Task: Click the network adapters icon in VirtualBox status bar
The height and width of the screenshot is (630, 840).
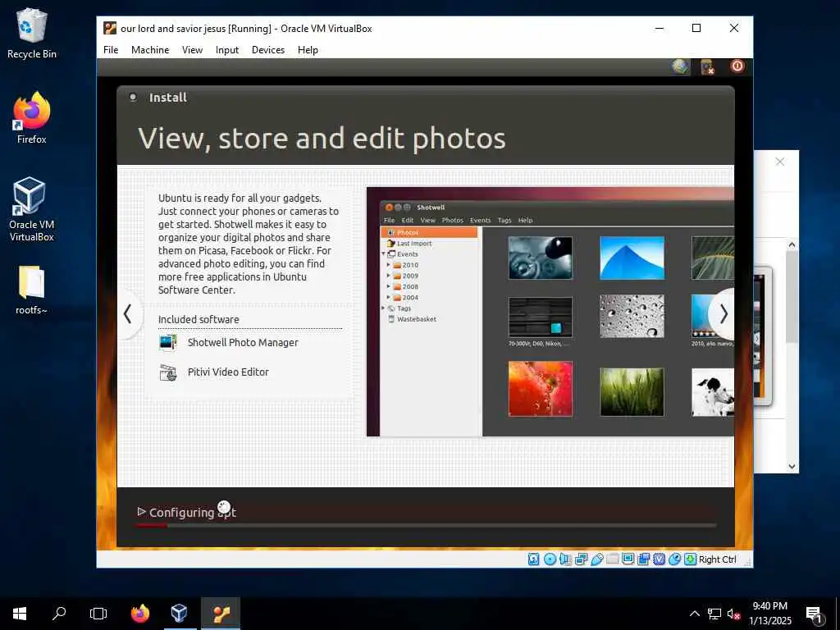Action: tap(582, 559)
